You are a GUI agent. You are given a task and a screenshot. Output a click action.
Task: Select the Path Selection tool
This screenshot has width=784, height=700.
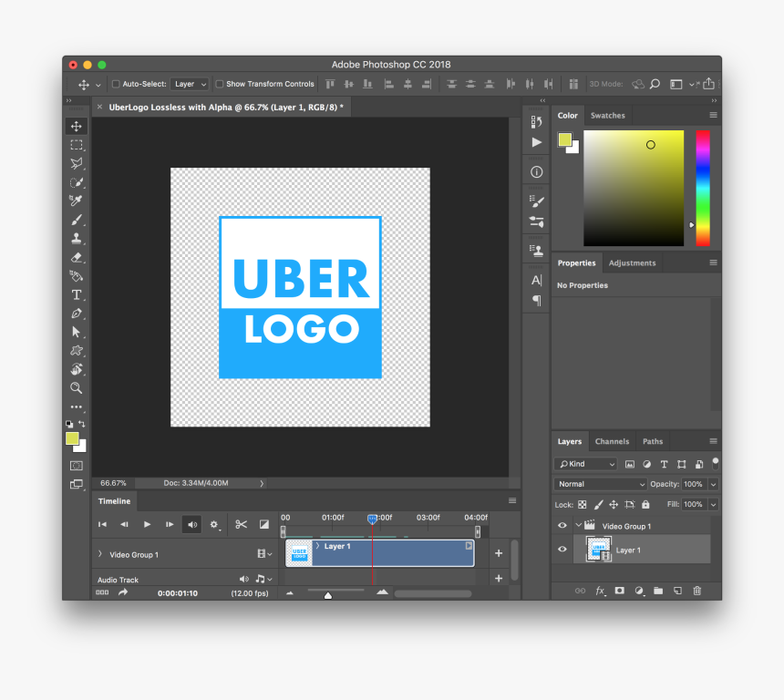[77, 332]
